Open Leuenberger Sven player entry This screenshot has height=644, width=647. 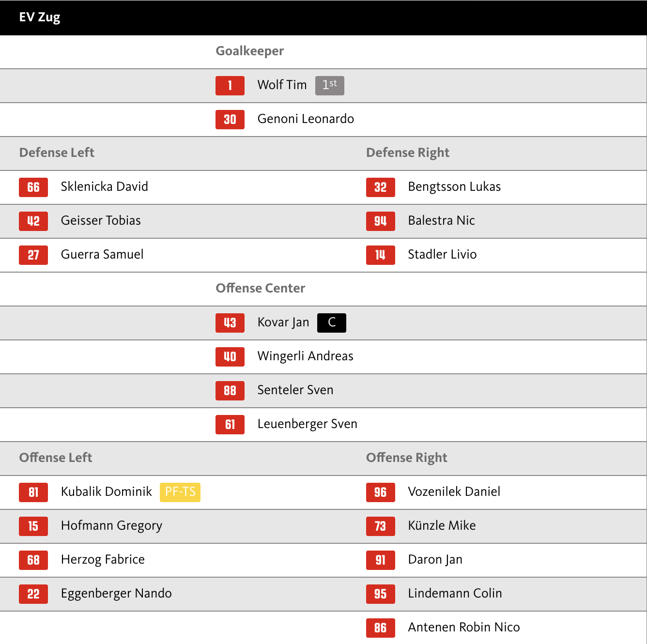coord(307,424)
